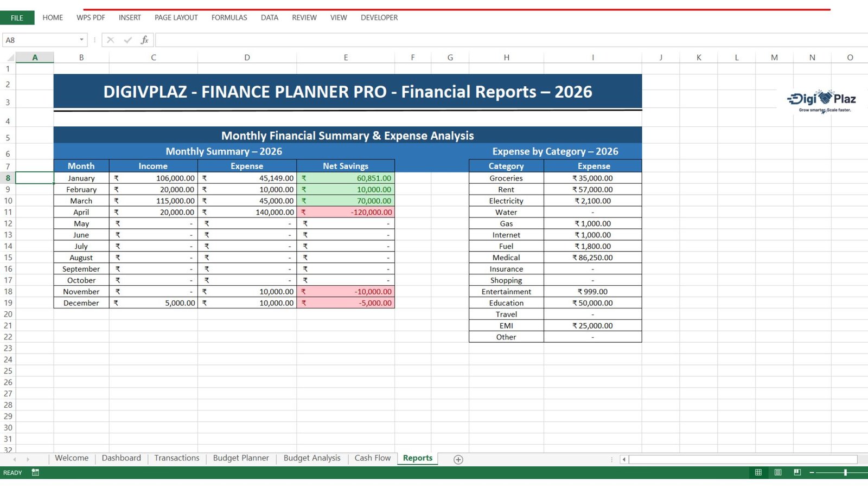
Task: Click January expense cell 45,149.00
Action: (x=247, y=178)
